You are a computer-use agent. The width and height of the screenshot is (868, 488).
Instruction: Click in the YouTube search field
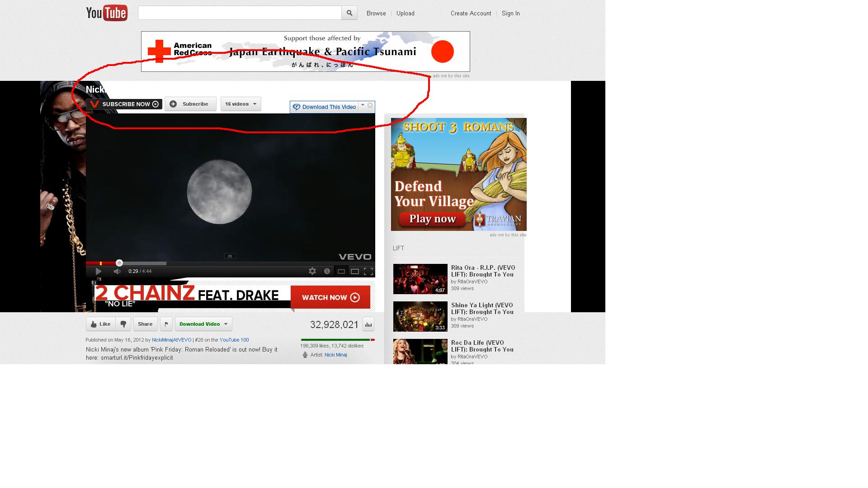click(240, 13)
